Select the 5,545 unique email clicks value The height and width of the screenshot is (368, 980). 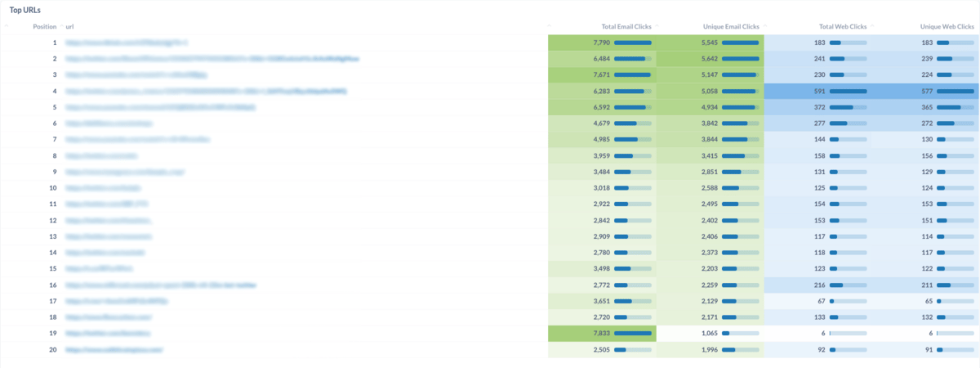(708, 43)
